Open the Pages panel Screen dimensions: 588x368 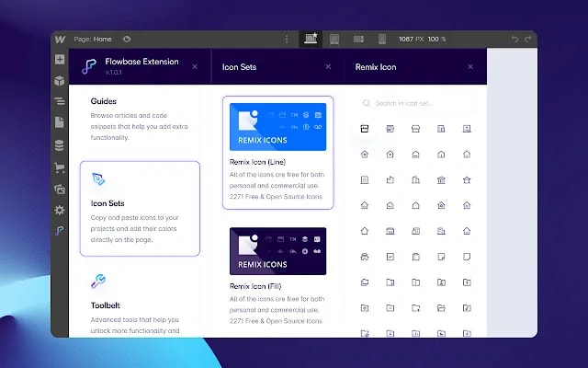pos(60,122)
